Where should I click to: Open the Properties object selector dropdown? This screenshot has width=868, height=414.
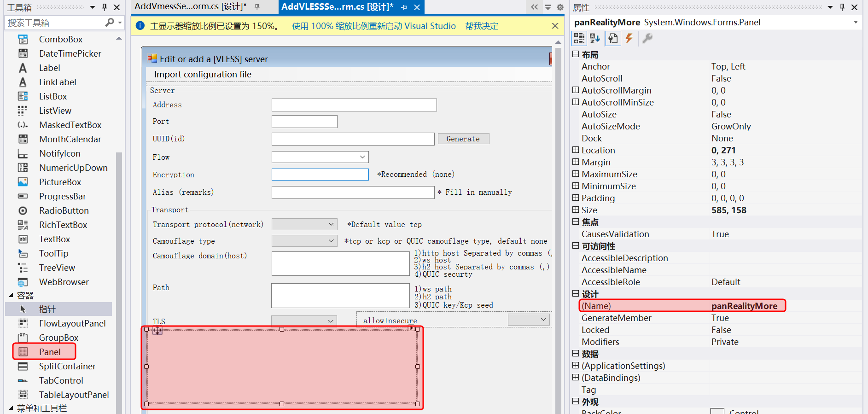(x=856, y=23)
